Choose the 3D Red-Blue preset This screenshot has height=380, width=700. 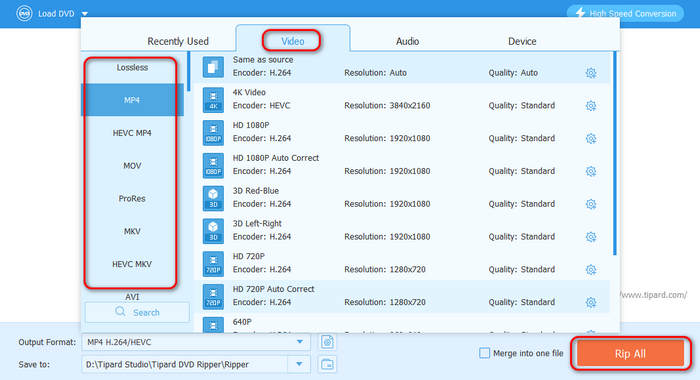(x=402, y=198)
